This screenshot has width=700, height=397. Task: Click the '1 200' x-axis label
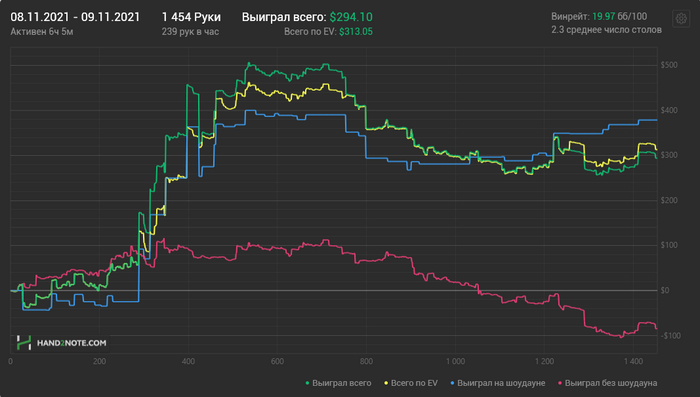(544, 361)
